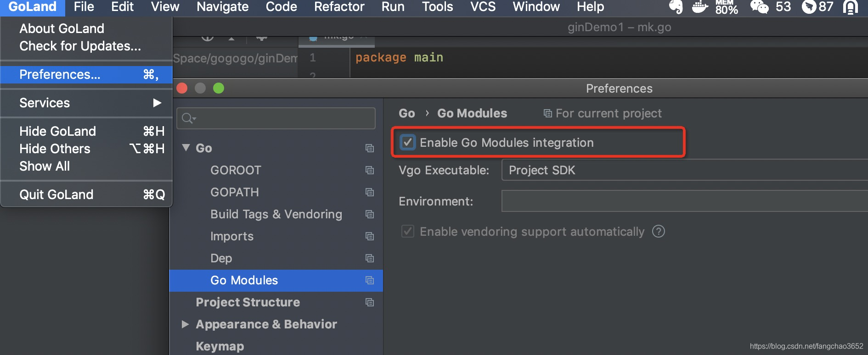Image resolution: width=868 pixels, height=355 pixels.
Task: Click the WeChat icon in menu bar
Action: tap(759, 7)
